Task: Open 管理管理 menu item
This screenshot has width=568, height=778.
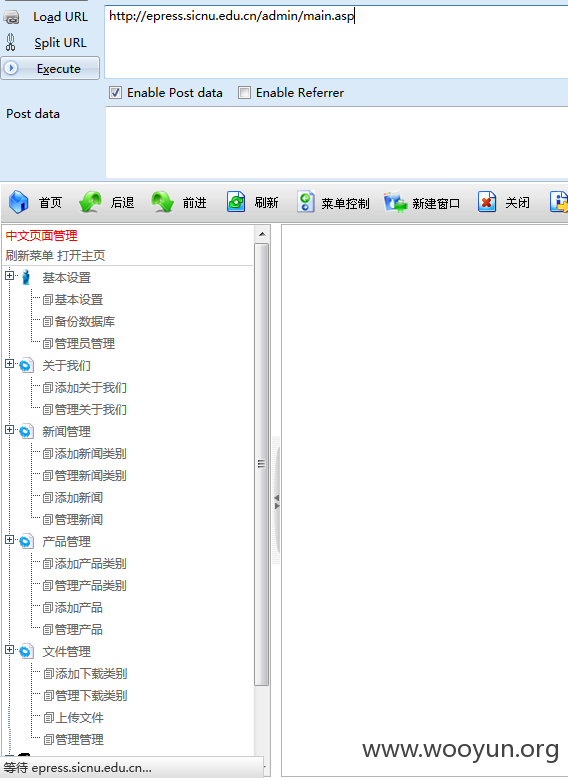Action: coord(80,740)
